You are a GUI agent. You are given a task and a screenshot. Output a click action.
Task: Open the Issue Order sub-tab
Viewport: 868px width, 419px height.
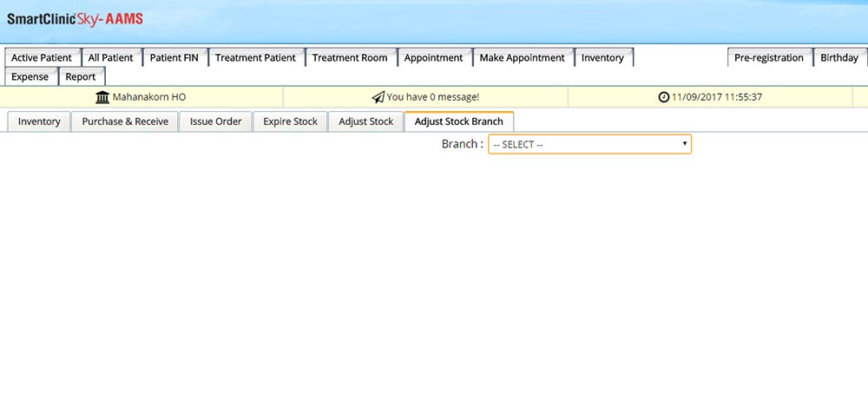tap(215, 121)
